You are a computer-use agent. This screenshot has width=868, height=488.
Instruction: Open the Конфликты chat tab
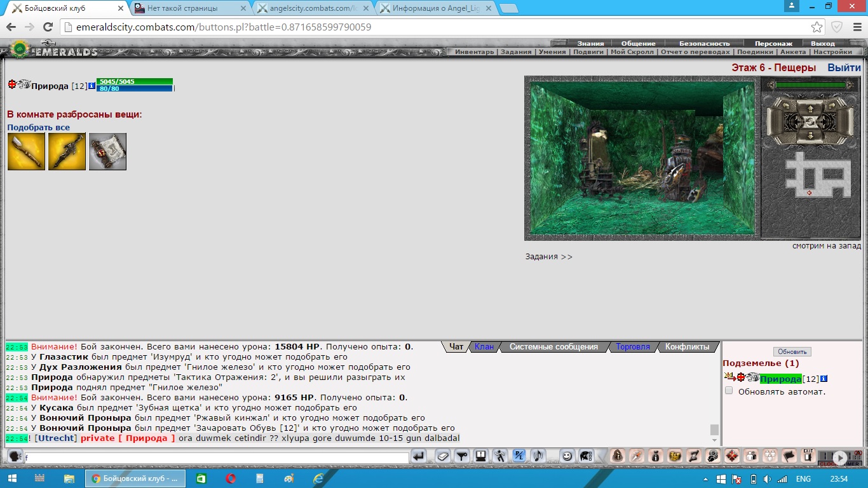[x=687, y=347]
